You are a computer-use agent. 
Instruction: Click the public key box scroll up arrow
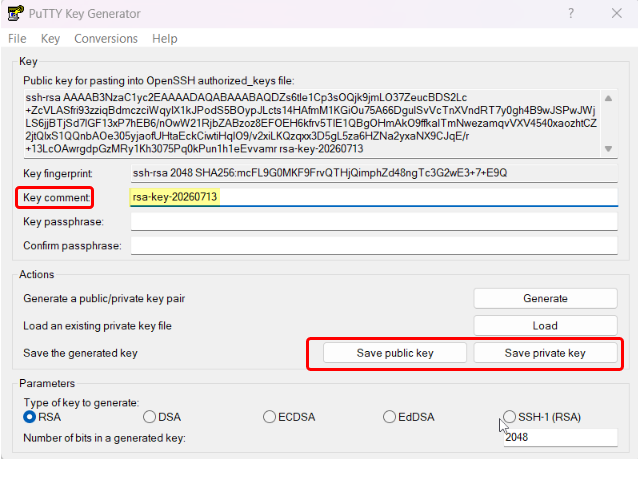point(608,98)
